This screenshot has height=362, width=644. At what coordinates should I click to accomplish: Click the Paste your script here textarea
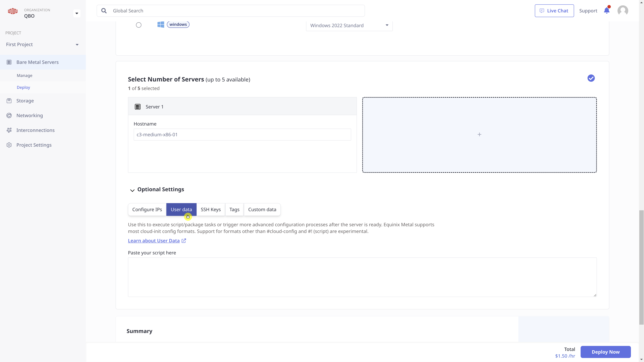coord(362,277)
